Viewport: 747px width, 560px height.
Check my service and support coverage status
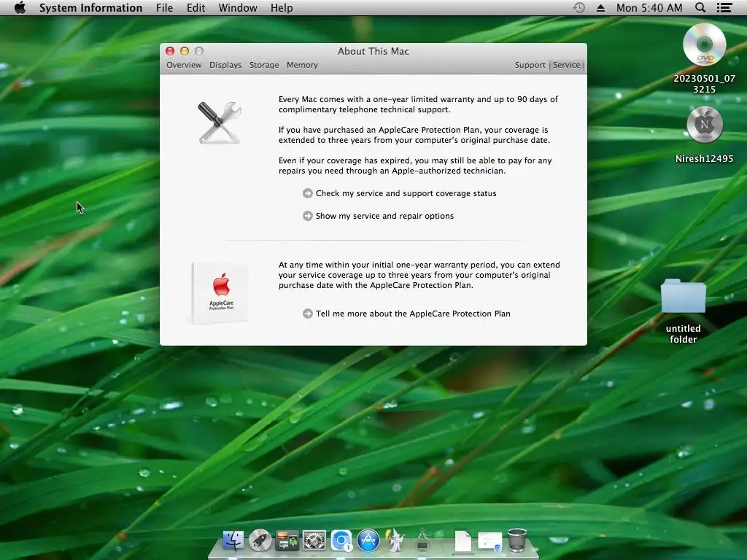click(406, 193)
